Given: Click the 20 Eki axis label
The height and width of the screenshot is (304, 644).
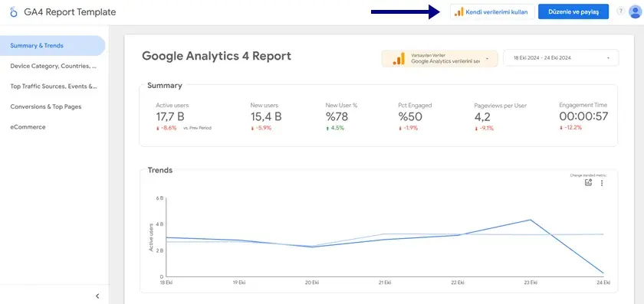Looking at the screenshot, I should pyautogui.click(x=312, y=283).
